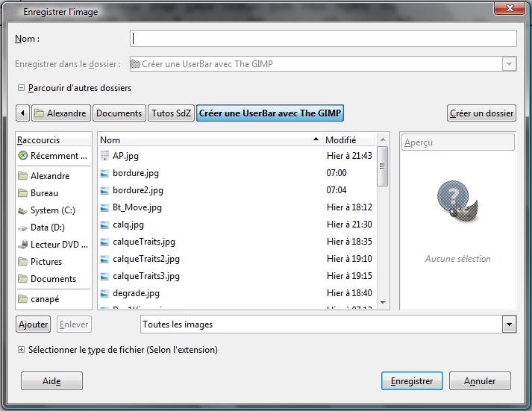532x411 pixels.
Task: Go to the Tutos SdZ breadcrumb folder
Action: (x=171, y=113)
